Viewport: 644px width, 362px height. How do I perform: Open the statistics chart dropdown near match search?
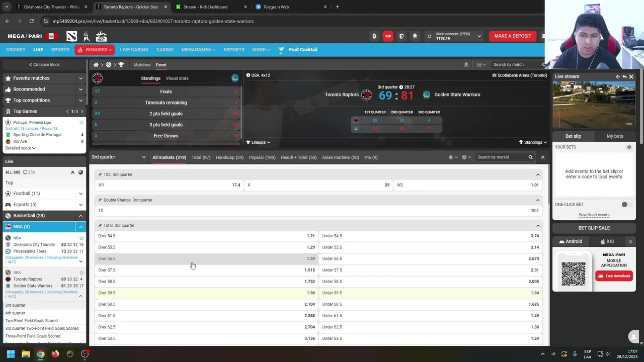[x=481, y=65]
